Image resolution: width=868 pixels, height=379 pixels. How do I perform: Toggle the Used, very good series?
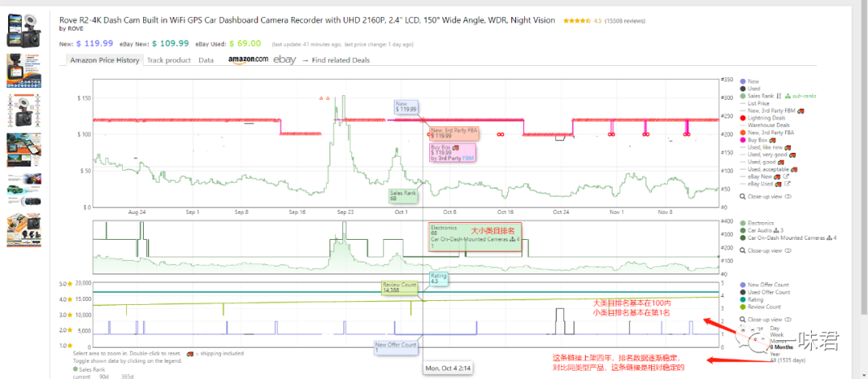(x=768, y=154)
